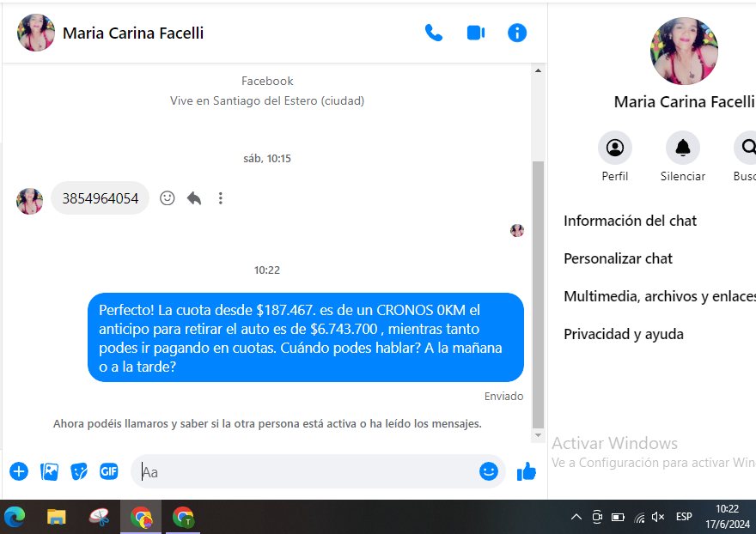Open more options for message 3854964054
The image size is (756, 534).
(220, 198)
